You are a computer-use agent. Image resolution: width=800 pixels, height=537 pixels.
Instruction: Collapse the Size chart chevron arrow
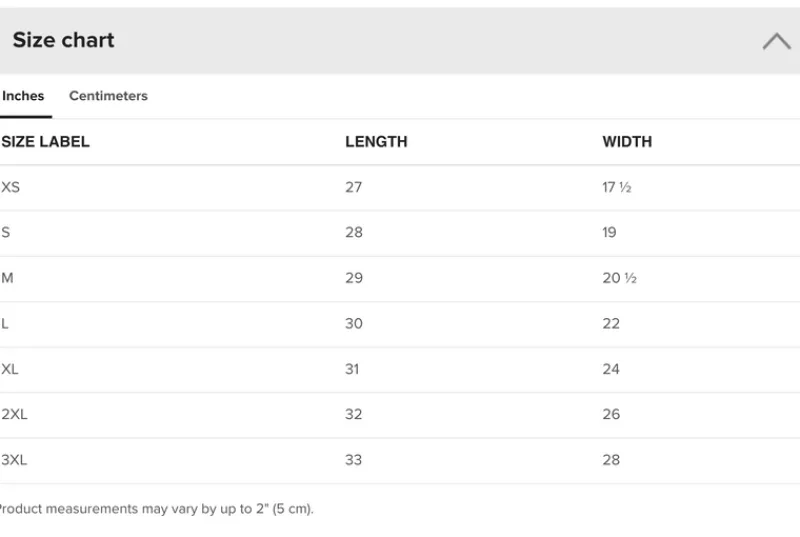[x=776, y=41]
